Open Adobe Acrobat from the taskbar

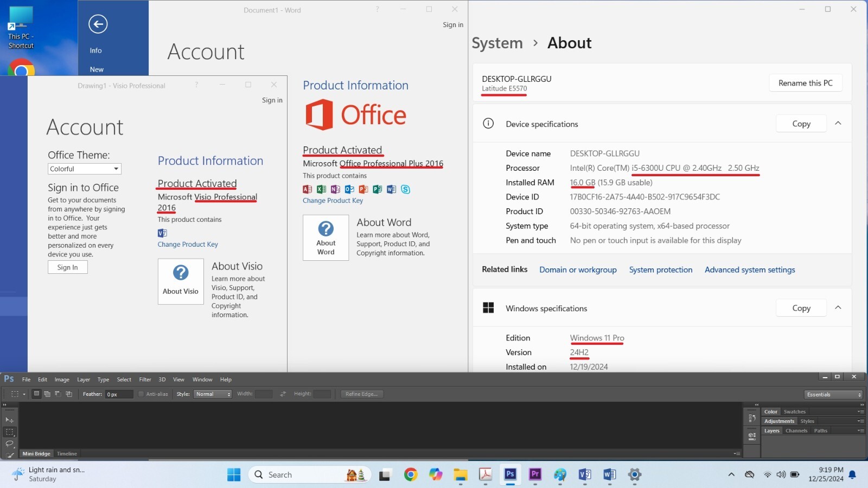(485, 475)
